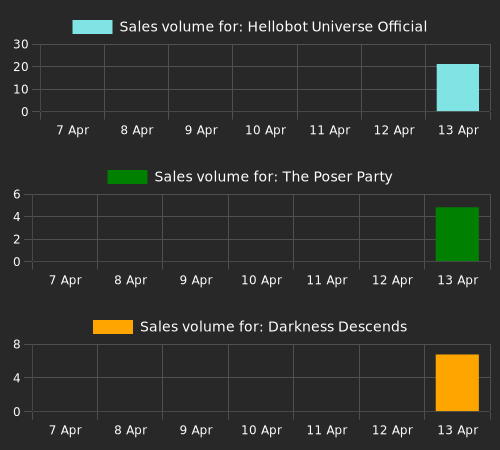Image resolution: width=500 pixels, height=450 pixels.
Task: Select the cyan 13 Apr bar in Hellobot chart
Action: 458,88
